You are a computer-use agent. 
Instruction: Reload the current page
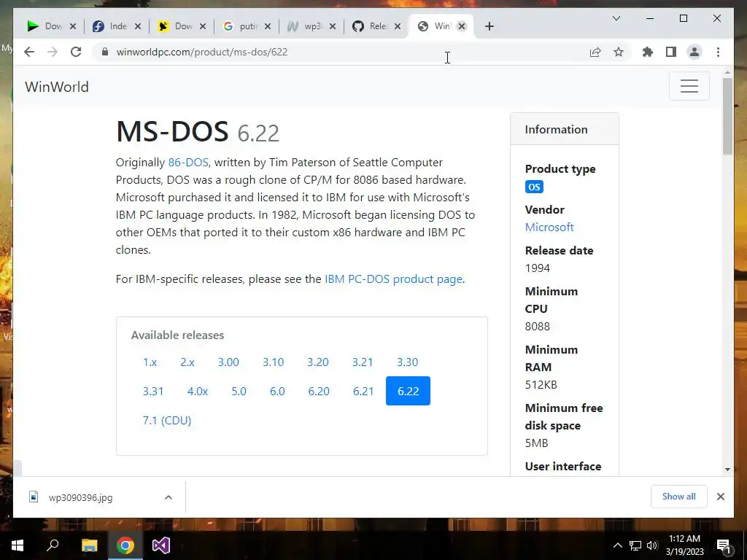[x=76, y=52]
